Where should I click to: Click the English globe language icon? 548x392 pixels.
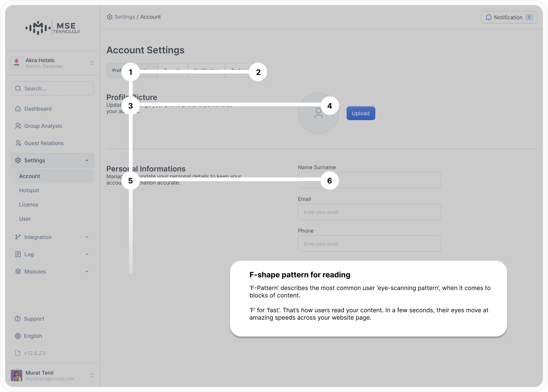(18, 336)
